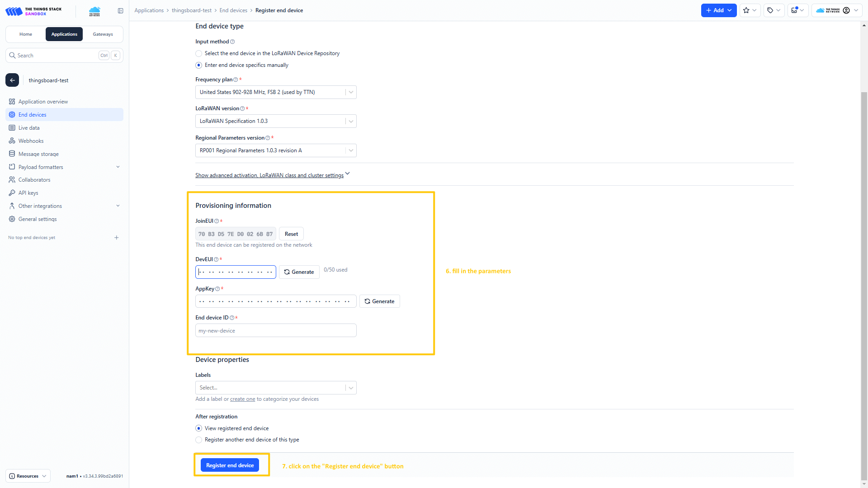The height and width of the screenshot is (488, 868).
Task: Collapse the sidebar using the panel icon
Action: click(x=120, y=11)
